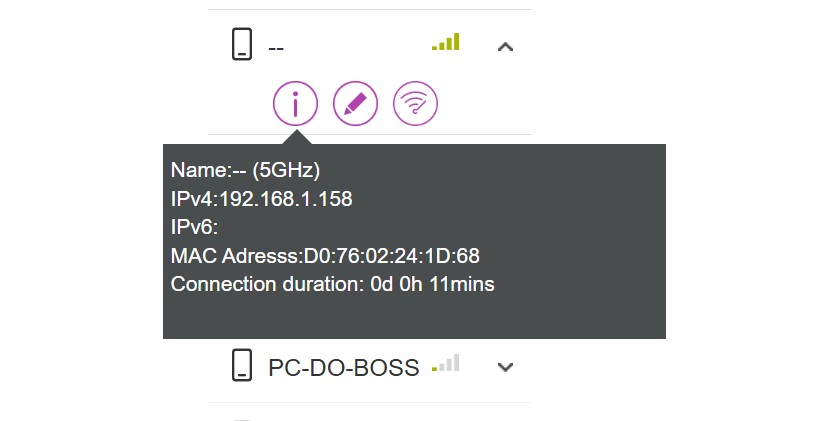Expand the PC-DO-BOSS device details
Image resolution: width=831 pixels, height=421 pixels.
click(x=505, y=367)
